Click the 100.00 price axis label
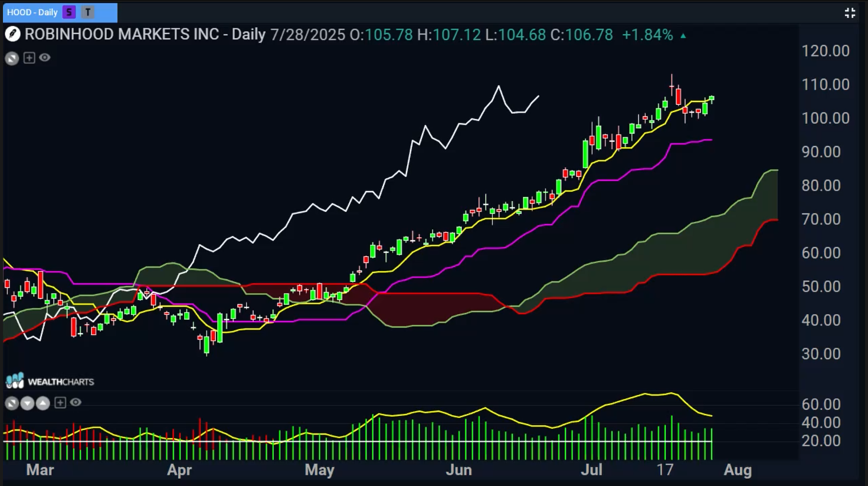This screenshot has width=868, height=486. 826,118
